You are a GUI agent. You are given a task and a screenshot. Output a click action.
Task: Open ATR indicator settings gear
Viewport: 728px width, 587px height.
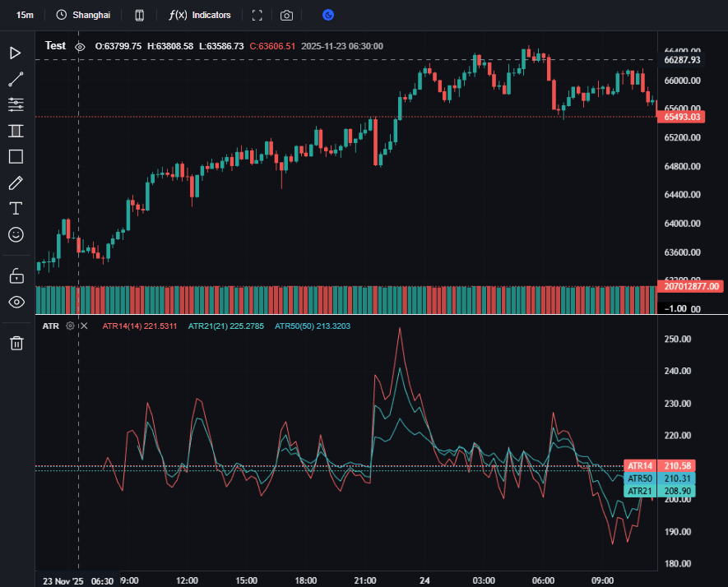[70, 326]
